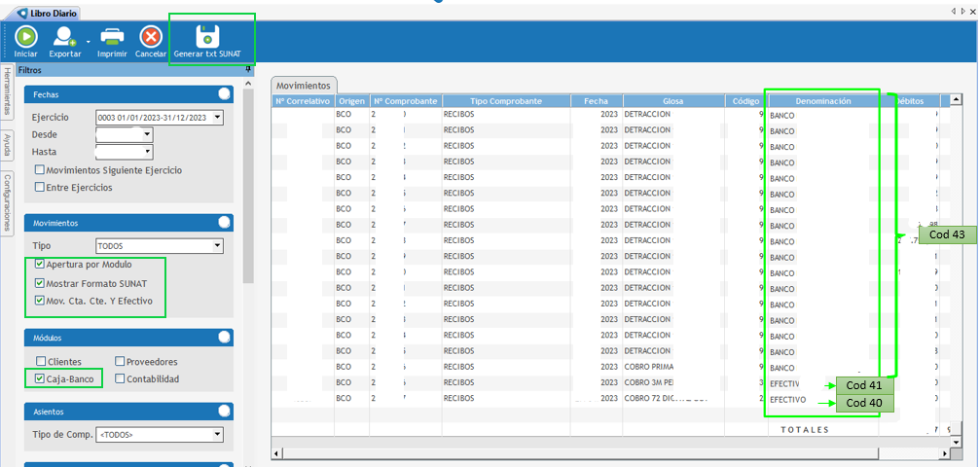Click the Exportar toolbar icon
Viewport: 980px width, 467px height.
[x=64, y=38]
